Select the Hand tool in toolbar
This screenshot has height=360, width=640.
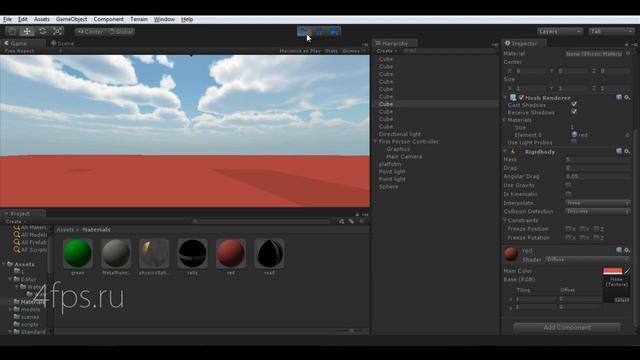click(x=12, y=31)
